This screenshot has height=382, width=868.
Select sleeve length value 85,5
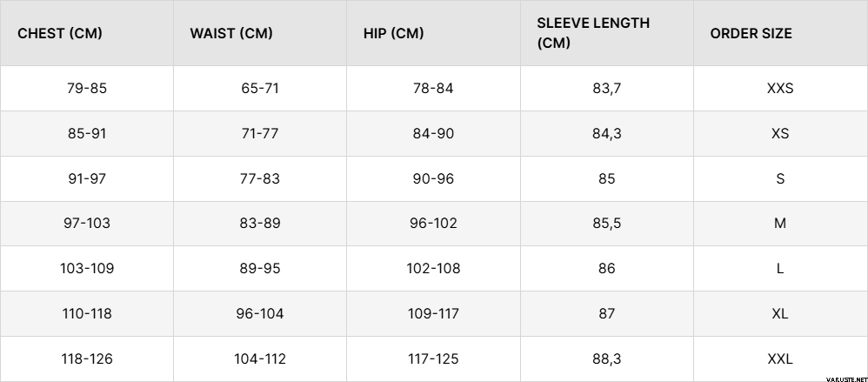point(606,224)
